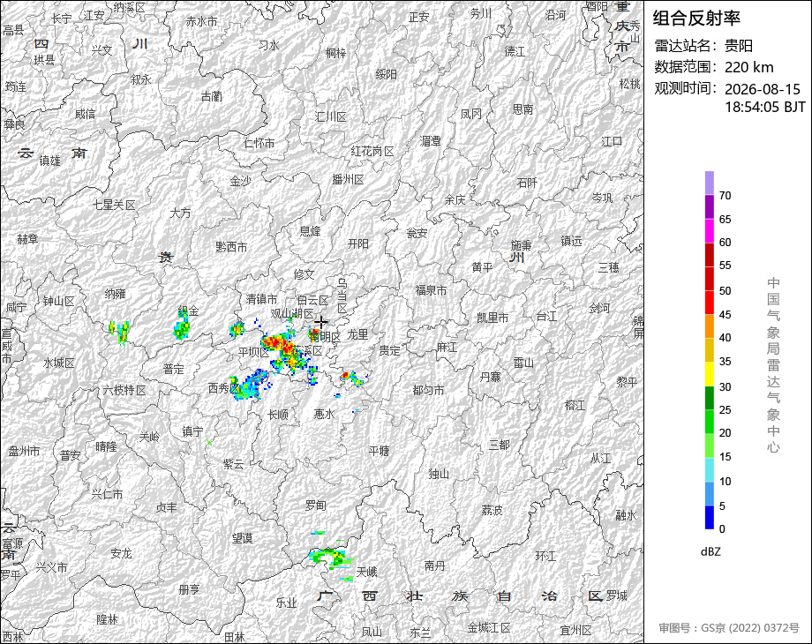Screen dimensions: 812x644
Task: Select the magenta 60 dBZ legend color
Action: point(710,230)
